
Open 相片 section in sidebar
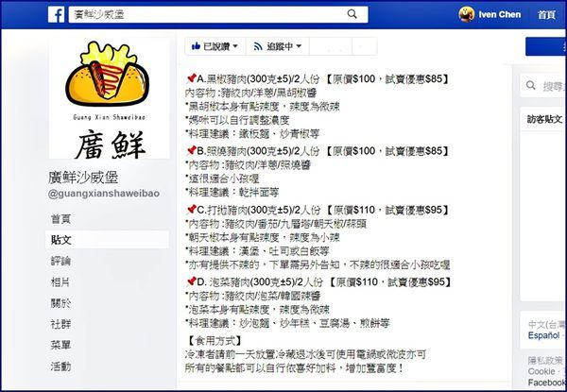click(60, 281)
